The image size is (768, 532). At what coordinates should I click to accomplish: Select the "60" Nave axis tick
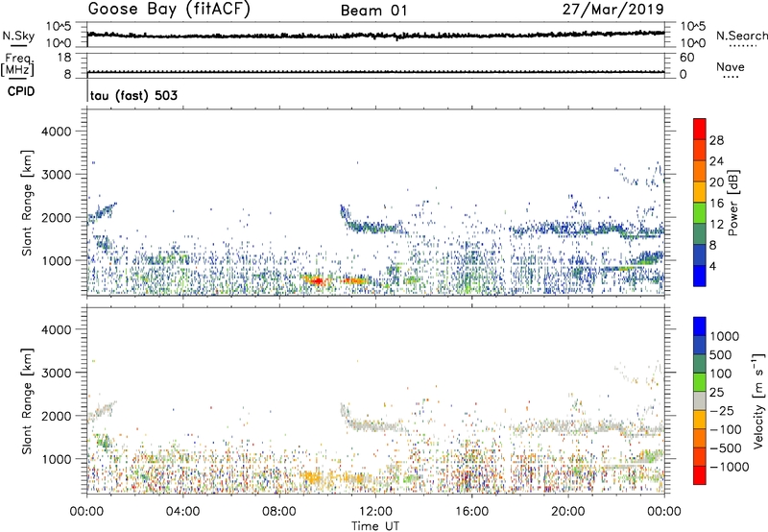686,58
